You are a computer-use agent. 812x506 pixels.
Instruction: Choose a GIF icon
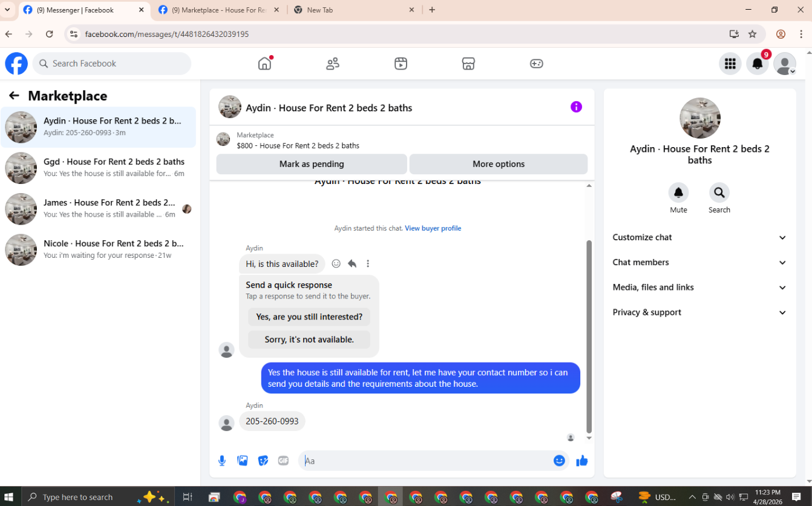click(x=283, y=461)
